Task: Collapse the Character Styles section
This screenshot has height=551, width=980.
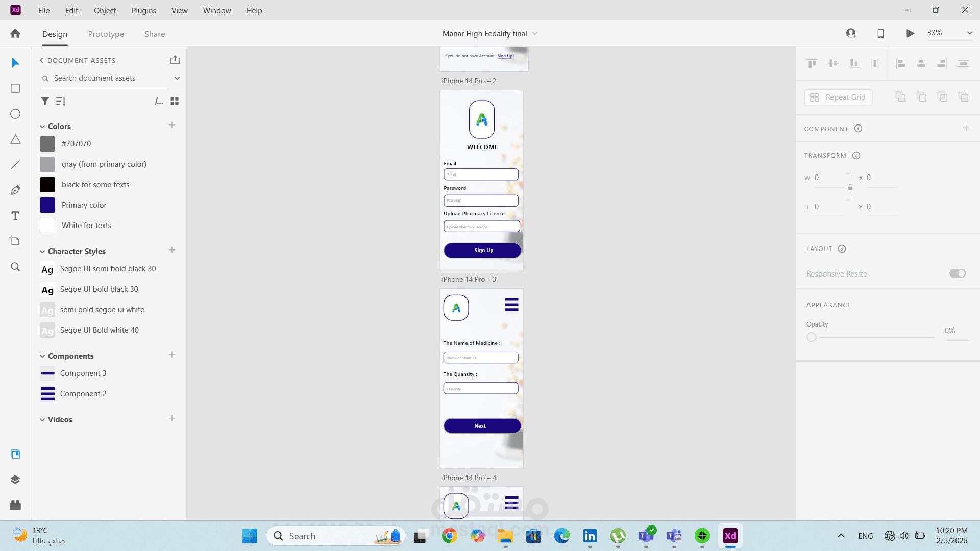Action: 42,252
